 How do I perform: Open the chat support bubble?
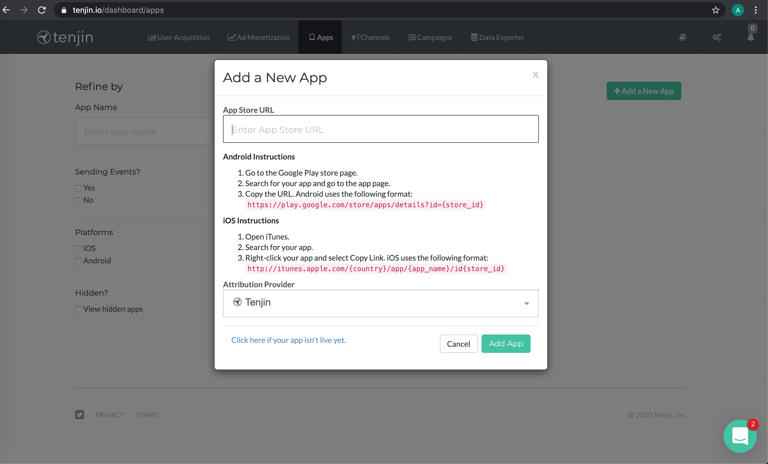click(740, 436)
